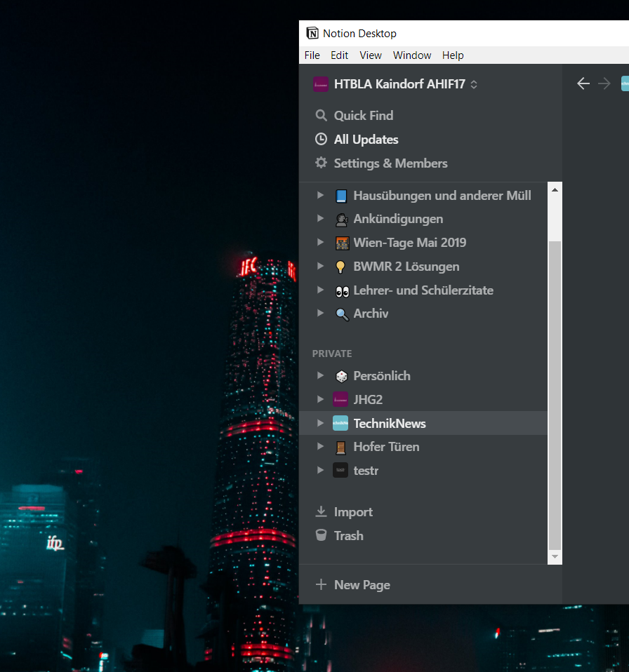Open the Window menu
The image size is (629, 672).
(412, 55)
